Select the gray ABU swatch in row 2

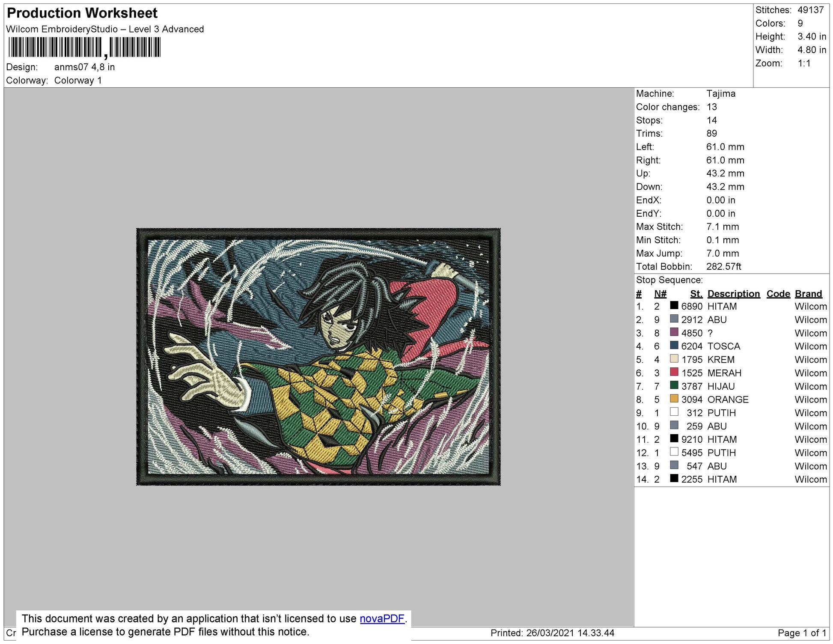tap(674, 319)
